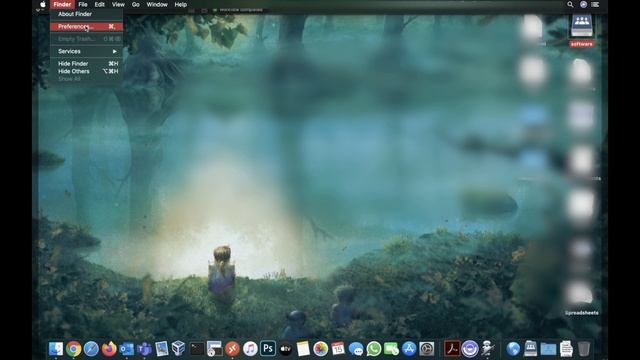This screenshot has width=640, height=360.
Task: Launch Adobe Acrobat from the dock
Action: 452,349
